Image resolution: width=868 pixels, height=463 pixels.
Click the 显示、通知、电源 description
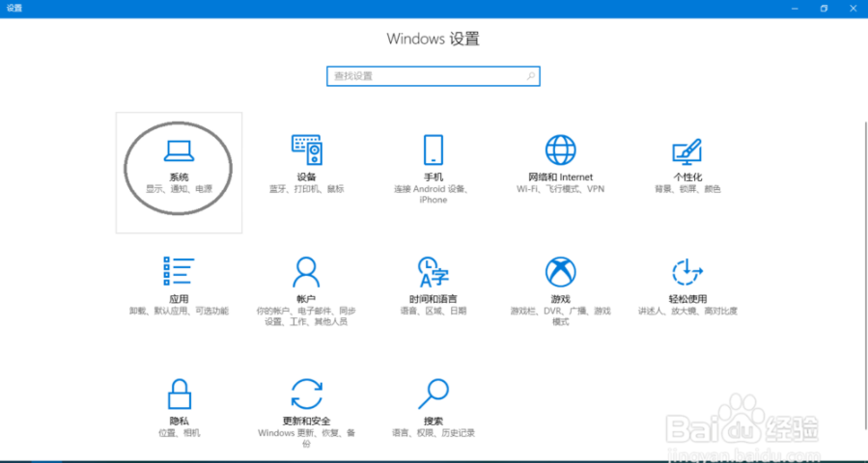(179, 189)
